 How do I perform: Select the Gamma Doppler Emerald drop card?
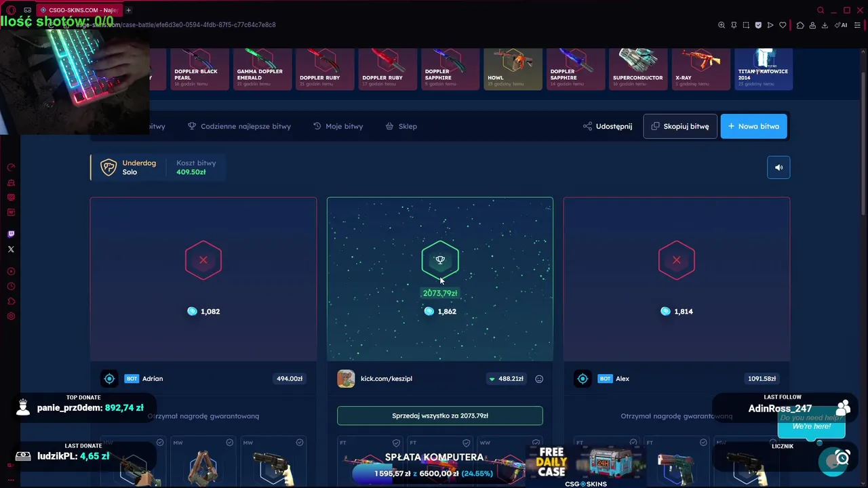click(x=262, y=68)
